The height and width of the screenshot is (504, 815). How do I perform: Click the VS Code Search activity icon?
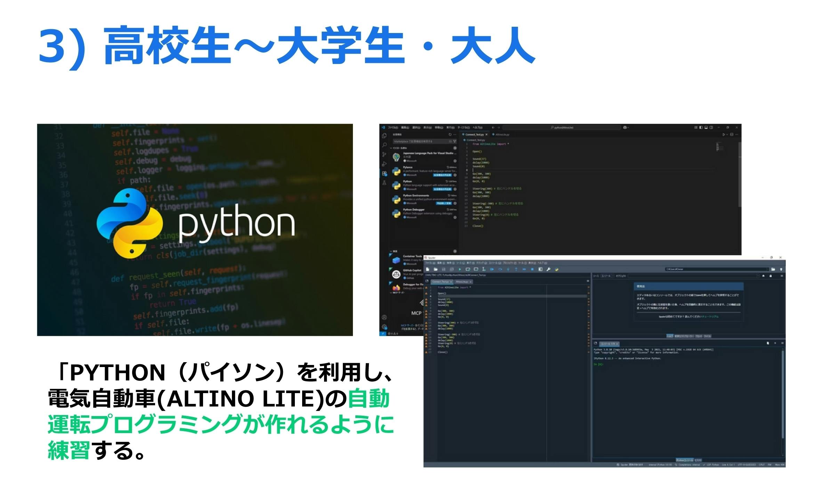click(384, 145)
